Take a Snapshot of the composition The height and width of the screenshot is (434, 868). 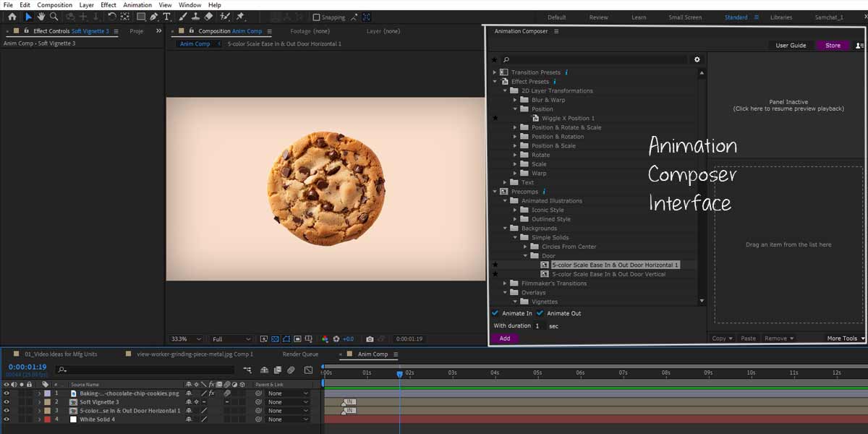(x=370, y=339)
